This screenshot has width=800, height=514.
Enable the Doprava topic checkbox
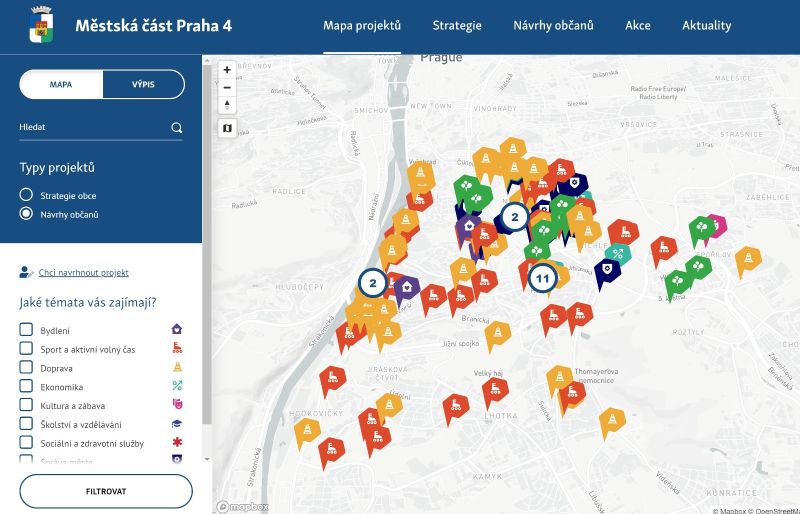point(26,367)
